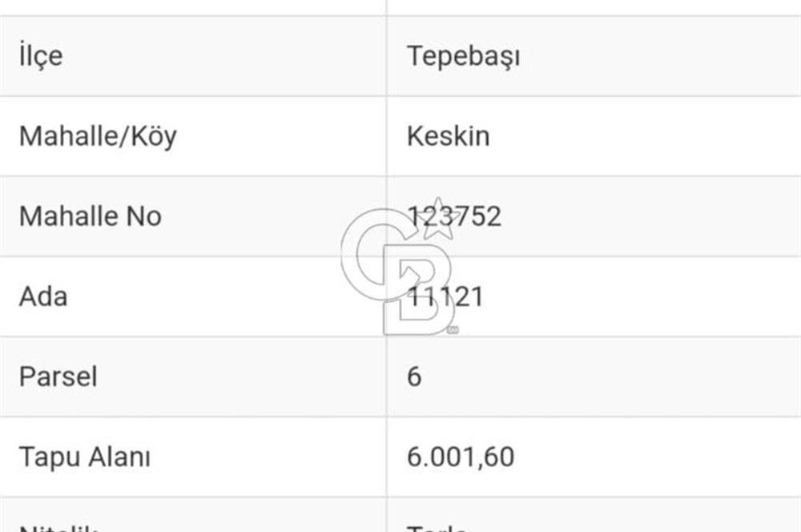The width and height of the screenshot is (801, 532).
Task: Select the Tepebaşı district value
Action: [x=464, y=56]
